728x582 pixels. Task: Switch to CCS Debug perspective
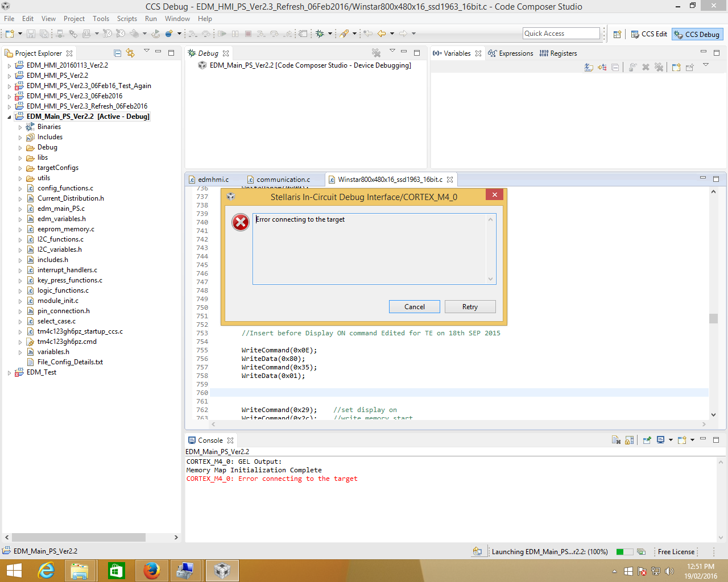(697, 34)
